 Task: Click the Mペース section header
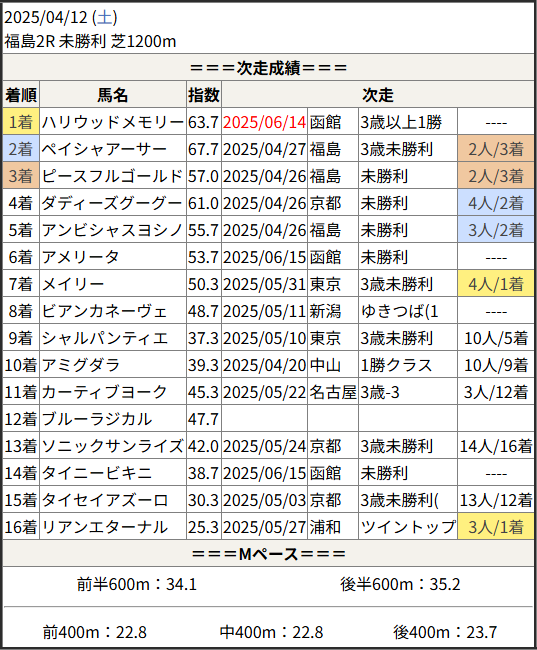pyautogui.click(x=268, y=553)
